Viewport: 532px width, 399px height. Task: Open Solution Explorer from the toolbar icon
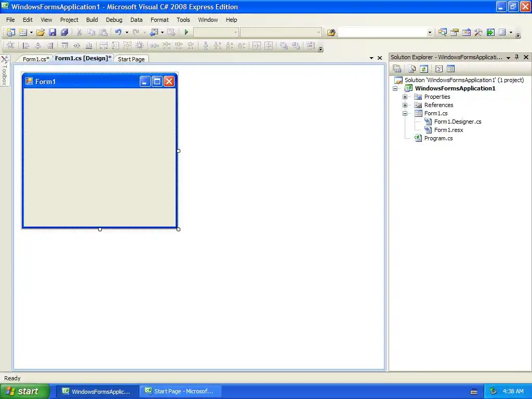pyautogui.click(x=442, y=32)
